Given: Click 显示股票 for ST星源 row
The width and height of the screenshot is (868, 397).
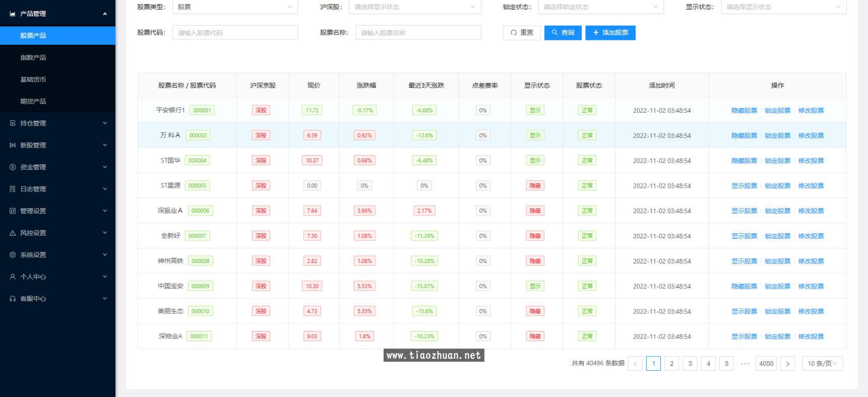Looking at the screenshot, I should pos(744,186).
